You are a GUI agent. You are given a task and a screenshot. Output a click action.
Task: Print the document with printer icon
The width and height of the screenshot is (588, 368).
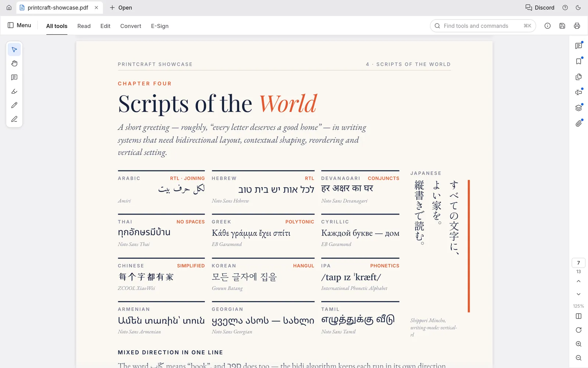point(577,26)
